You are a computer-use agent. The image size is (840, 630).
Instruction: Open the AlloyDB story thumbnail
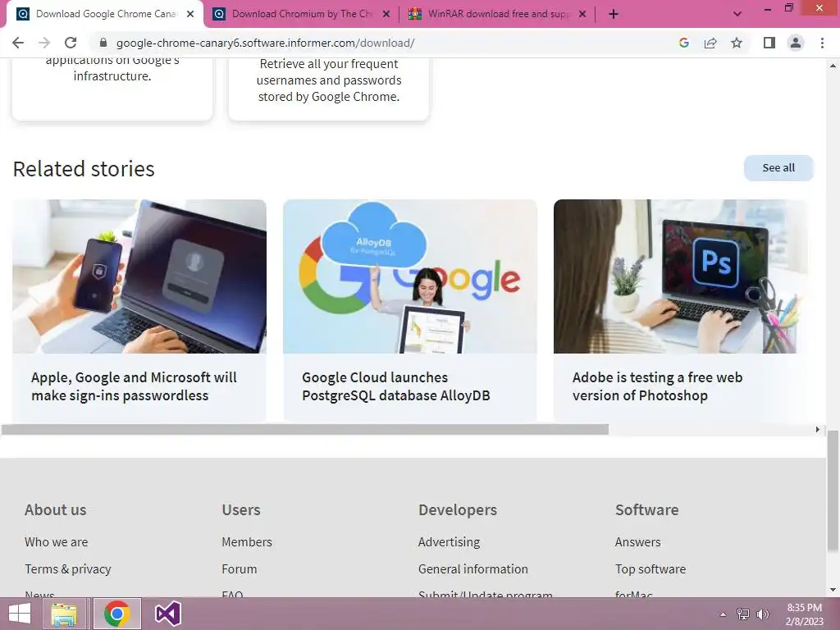[x=410, y=276]
